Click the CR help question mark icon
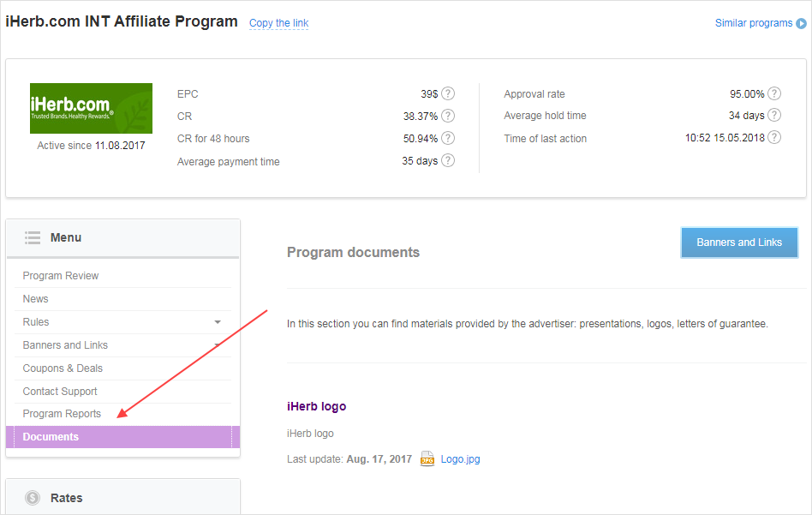This screenshot has width=812, height=515. coord(448,116)
